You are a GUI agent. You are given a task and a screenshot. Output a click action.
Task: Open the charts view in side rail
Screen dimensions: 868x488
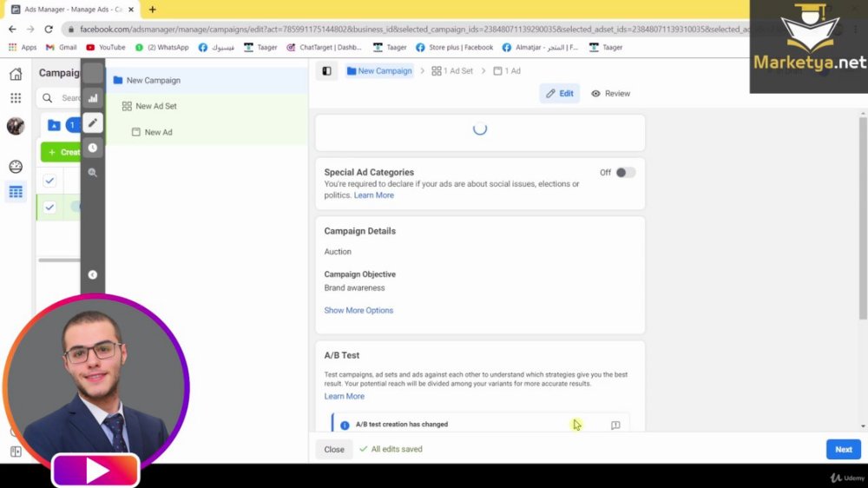[x=93, y=99]
